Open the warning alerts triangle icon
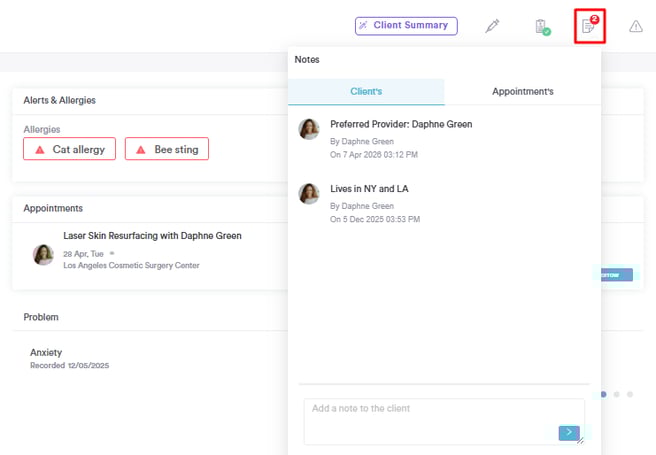This screenshot has width=656, height=455. 636,27
